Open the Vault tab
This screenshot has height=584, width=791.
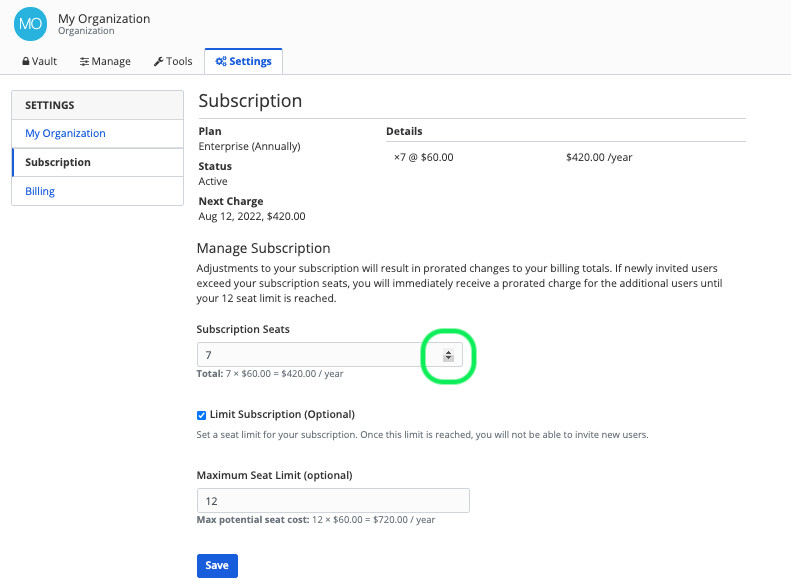[x=40, y=62]
